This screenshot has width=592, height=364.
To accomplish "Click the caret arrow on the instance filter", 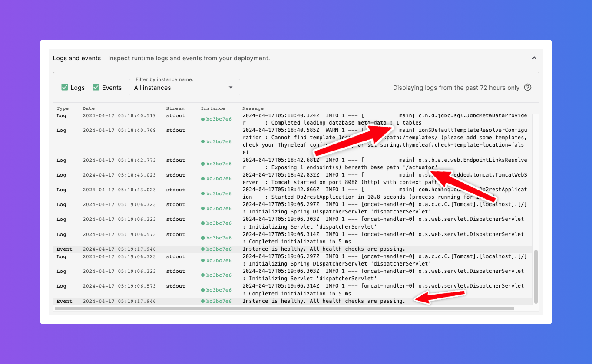I will point(230,87).
